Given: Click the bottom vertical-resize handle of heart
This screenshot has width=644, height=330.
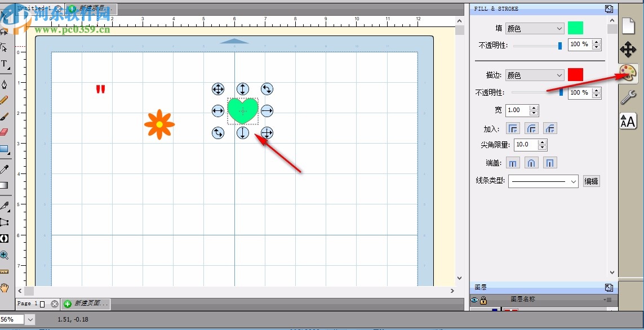Looking at the screenshot, I should pos(243,132).
